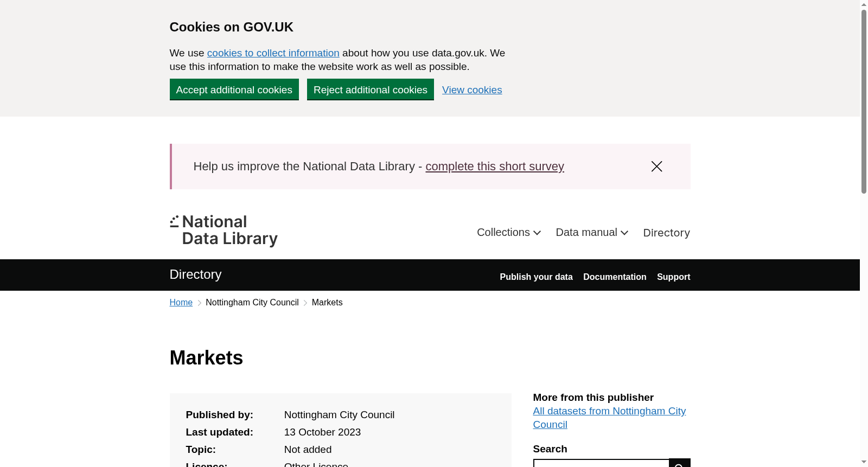
Task: Open the Directory navigation item
Action: click(666, 233)
